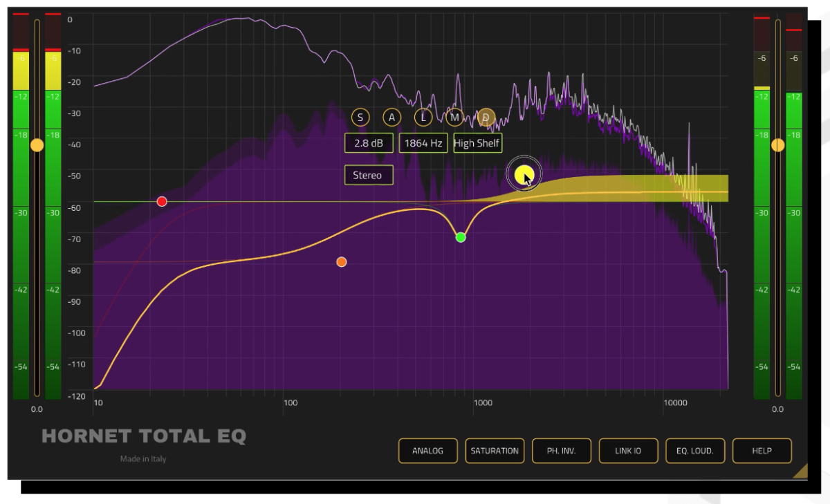
Task: Click the S button above the band settings
Action: click(x=360, y=118)
